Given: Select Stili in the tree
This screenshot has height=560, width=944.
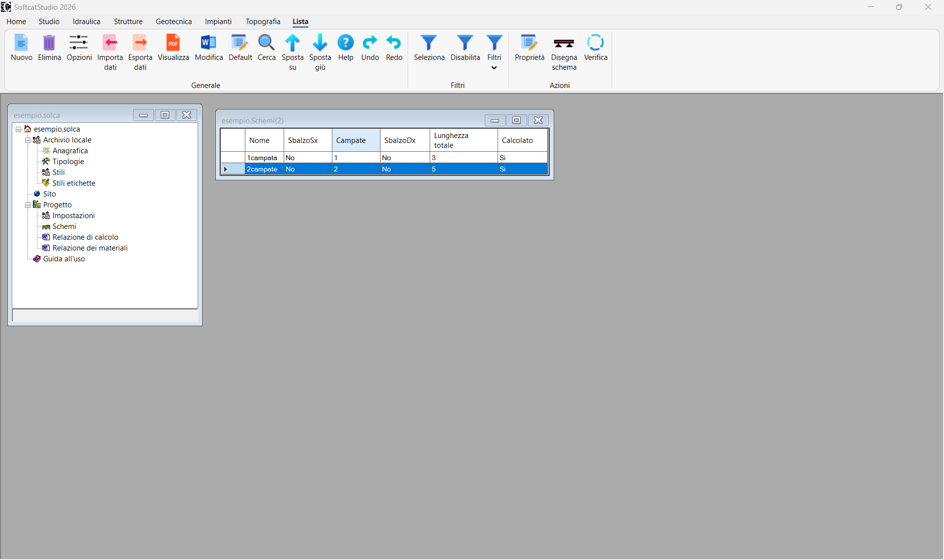Looking at the screenshot, I should tap(59, 172).
